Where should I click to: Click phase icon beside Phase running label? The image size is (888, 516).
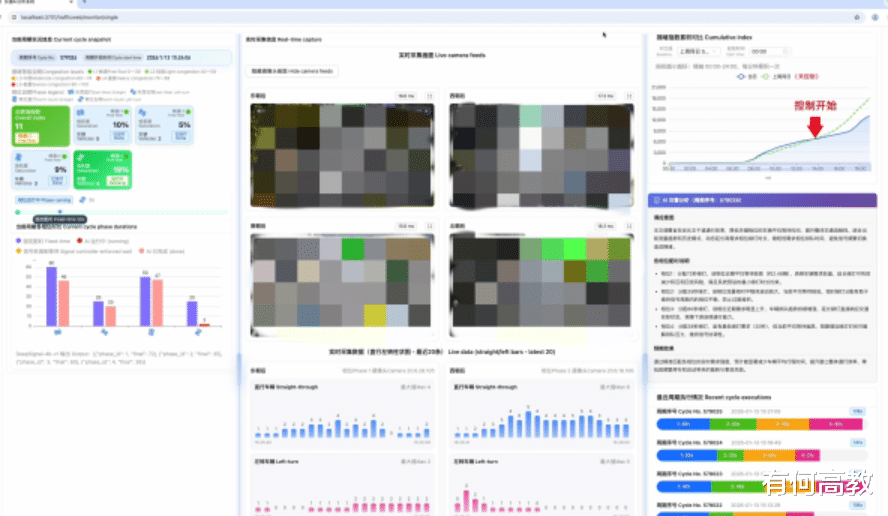(83, 200)
